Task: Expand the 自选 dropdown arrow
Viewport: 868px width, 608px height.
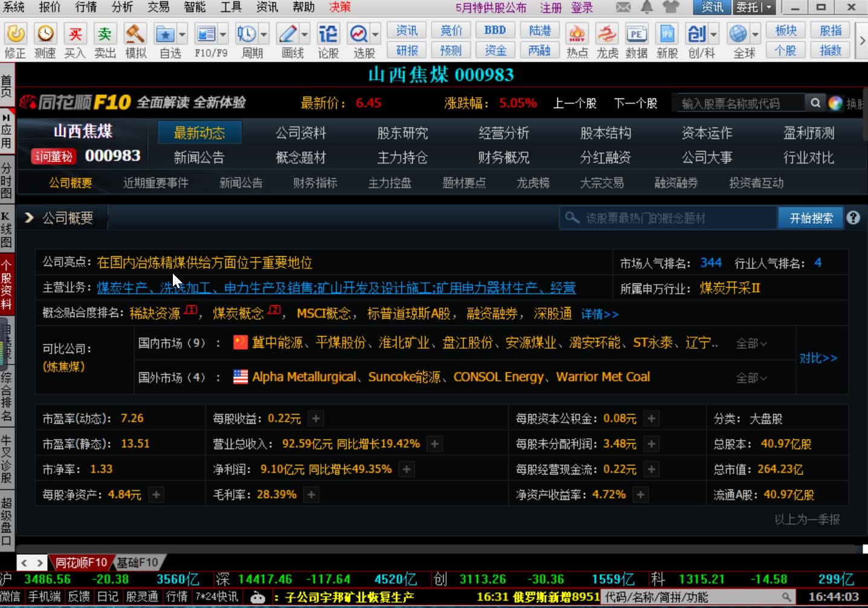Action: coord(183,34)
